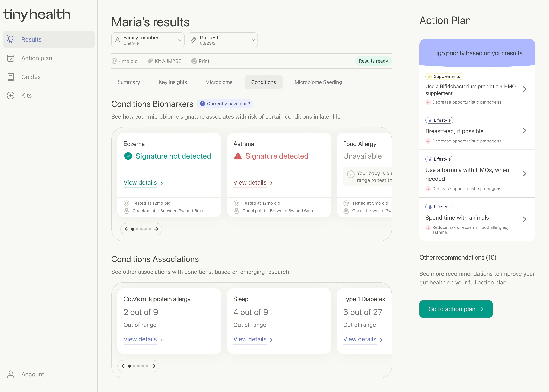Click the Account person icon
Screen dimensions: 549x392
coord(11,374)
